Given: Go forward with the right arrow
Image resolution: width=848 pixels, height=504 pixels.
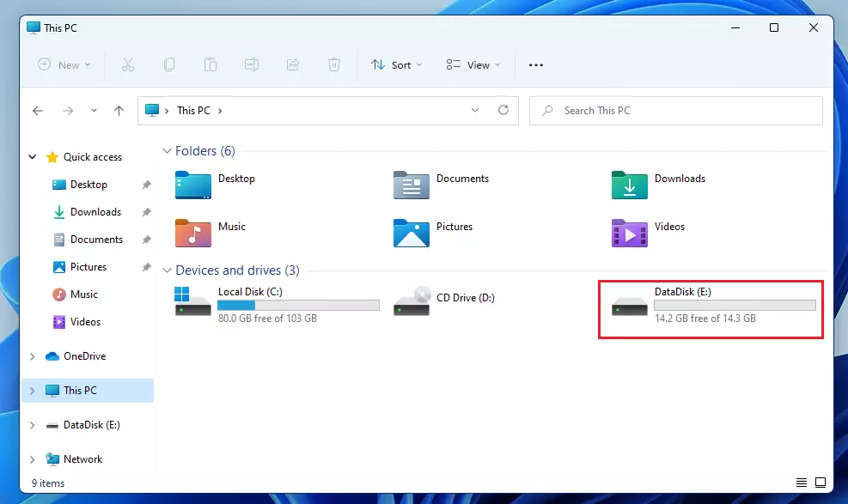Looking at the screenshot, I should pyautogui.click(x=68, y=111).
